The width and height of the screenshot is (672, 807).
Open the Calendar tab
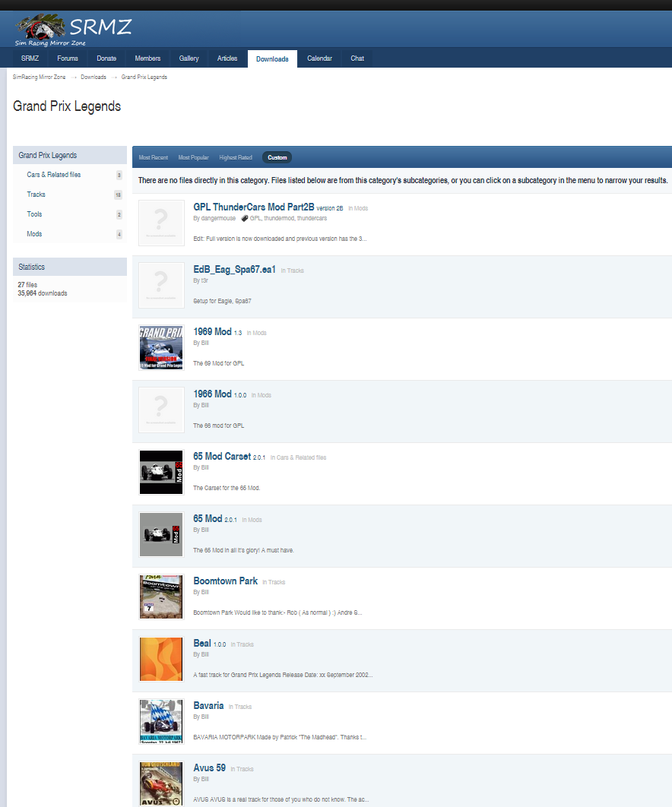320,59
